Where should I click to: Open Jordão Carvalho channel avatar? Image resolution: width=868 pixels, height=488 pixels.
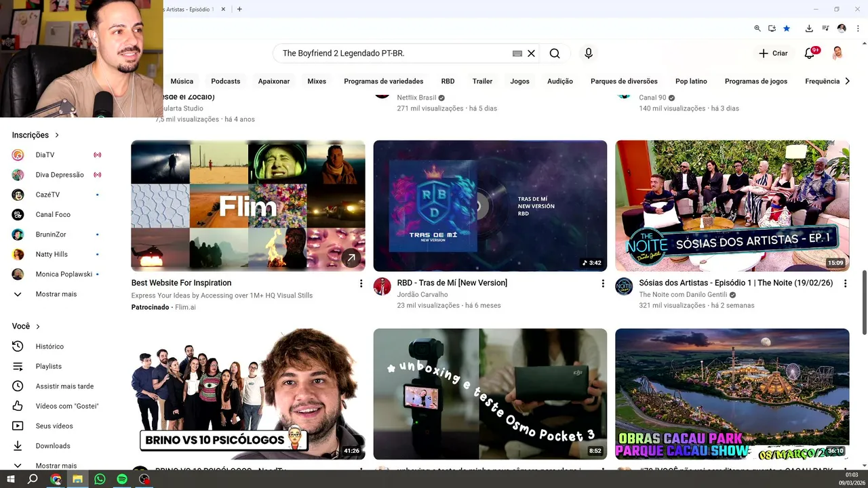pyautogui.click(x=382, y=287)
